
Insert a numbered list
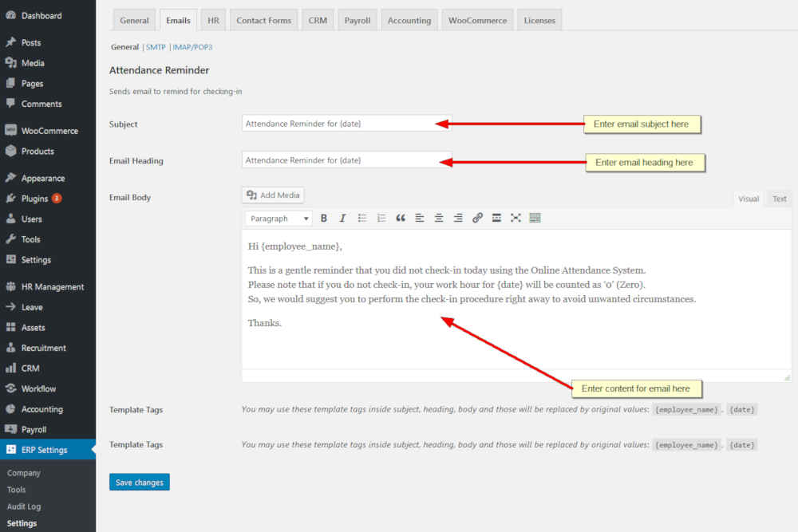381,218
